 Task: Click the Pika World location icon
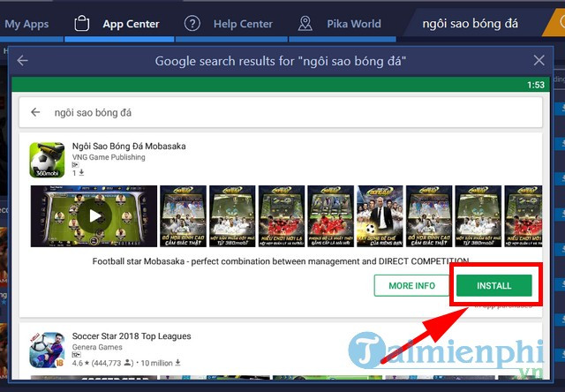coord(305,24)
